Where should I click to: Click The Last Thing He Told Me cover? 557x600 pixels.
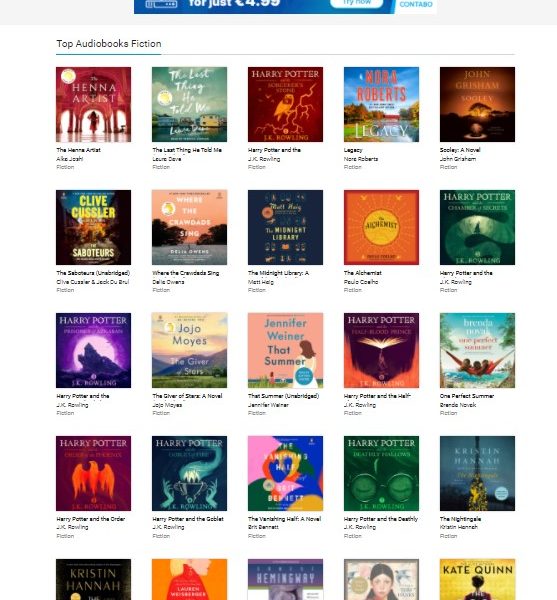point(189,104)
